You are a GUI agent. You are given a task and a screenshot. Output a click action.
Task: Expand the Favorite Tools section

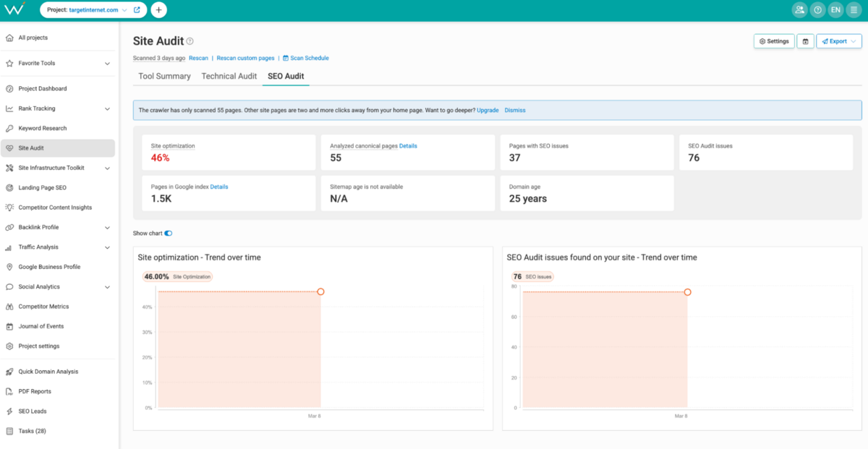point(107,64)
